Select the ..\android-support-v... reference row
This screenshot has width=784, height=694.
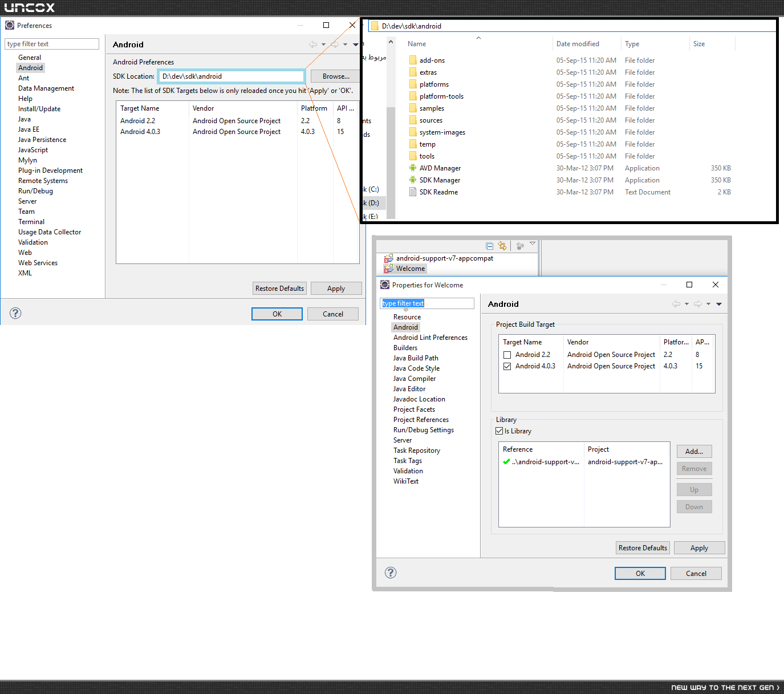584,462
